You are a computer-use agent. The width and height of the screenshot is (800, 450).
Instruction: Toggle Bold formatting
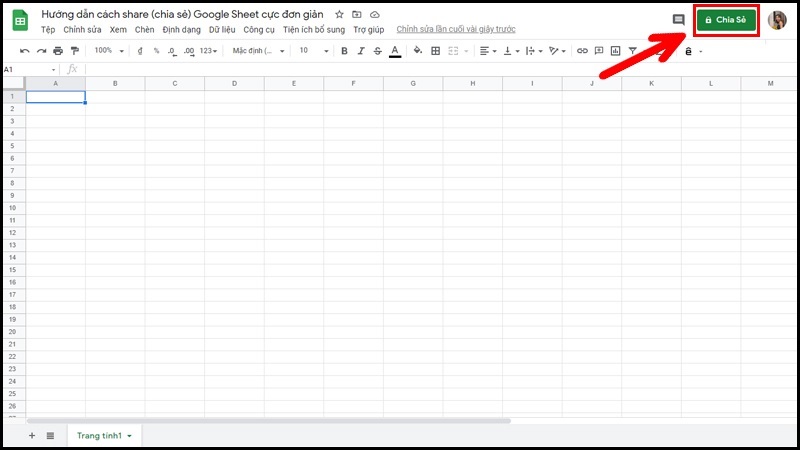click(344, 51)
